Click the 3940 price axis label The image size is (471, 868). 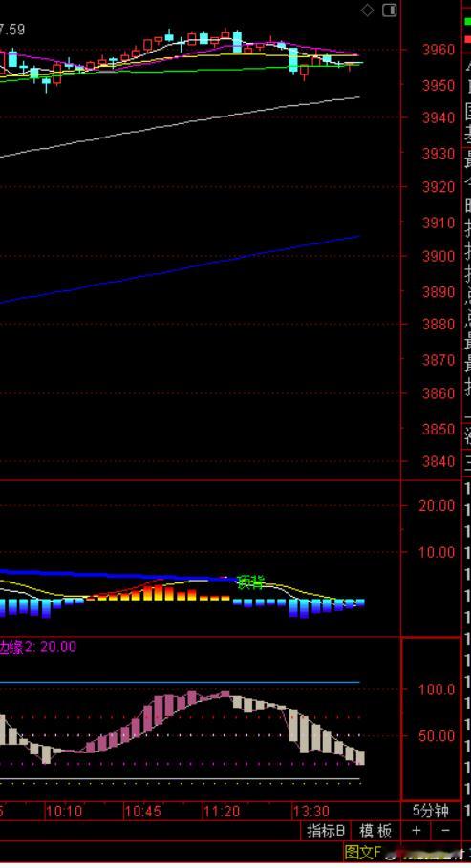click(x=438, y=117)
